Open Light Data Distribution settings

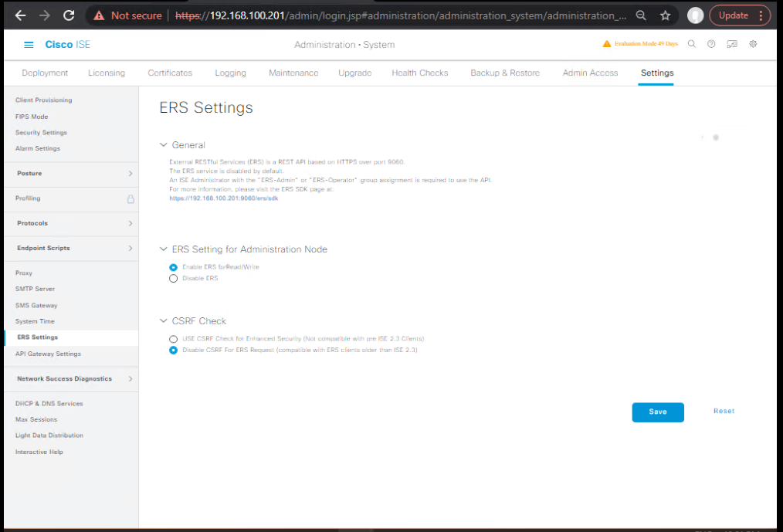[49, 435]
